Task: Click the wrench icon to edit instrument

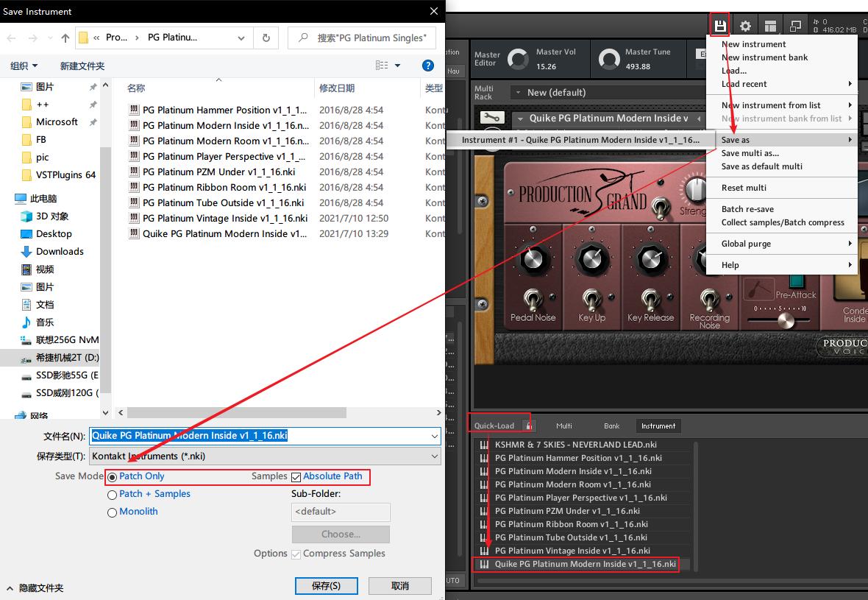Action: 491,118
